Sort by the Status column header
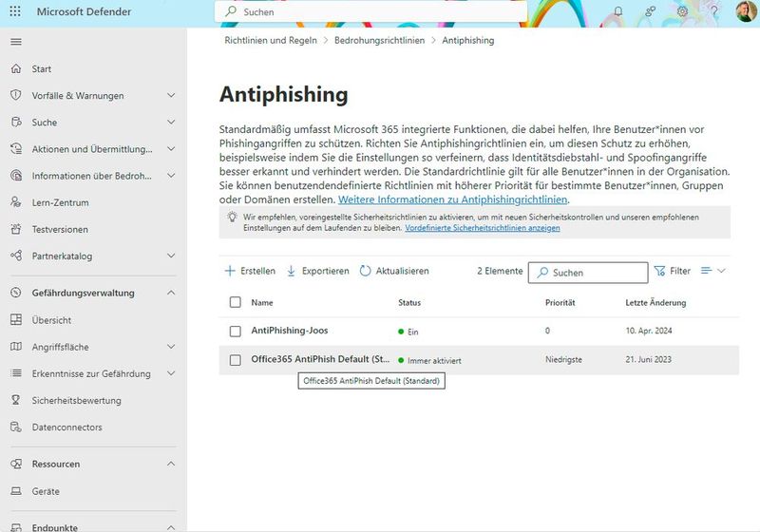 click(409, 302)
